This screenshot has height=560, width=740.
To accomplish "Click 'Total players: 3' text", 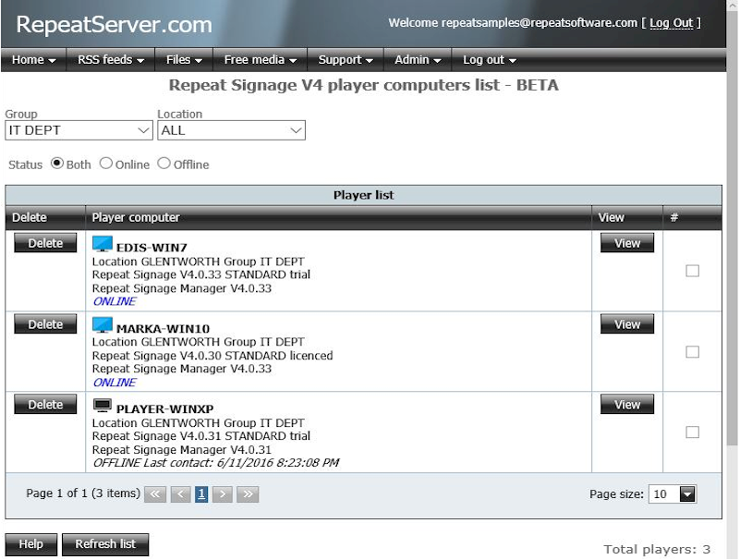I will tap(657, 550).
